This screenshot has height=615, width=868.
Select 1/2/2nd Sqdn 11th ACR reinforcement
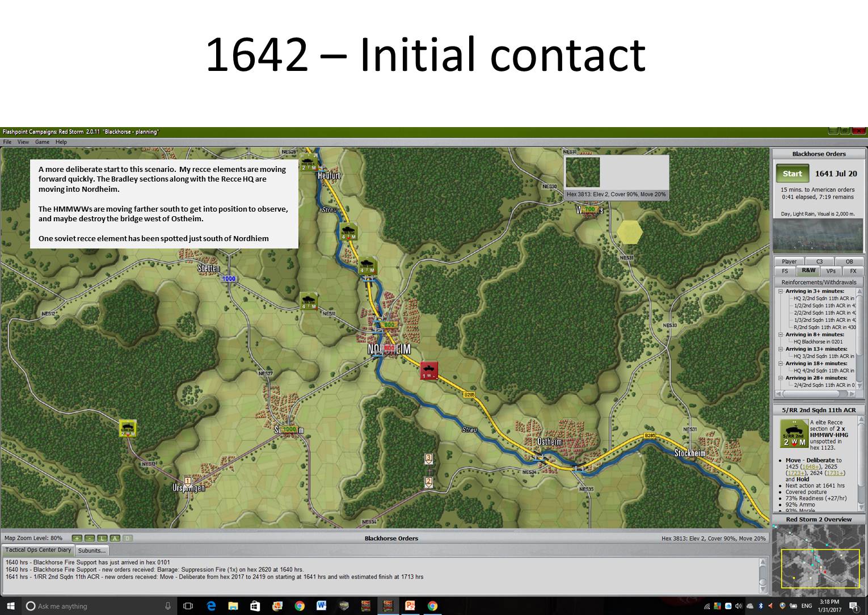tap(824, 306)
